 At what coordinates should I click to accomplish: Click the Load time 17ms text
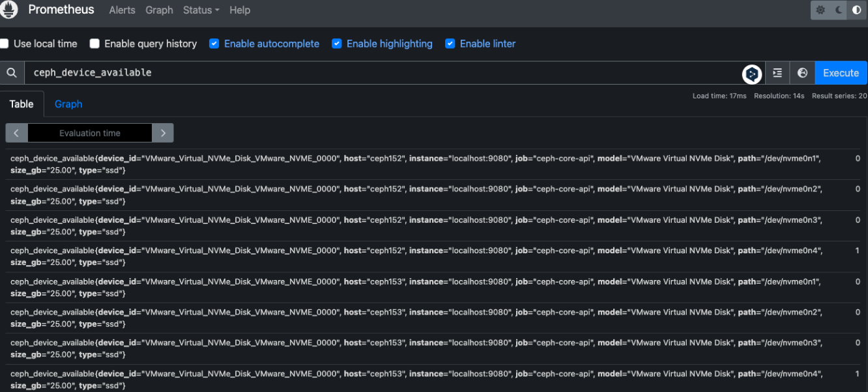coord(719,96)
